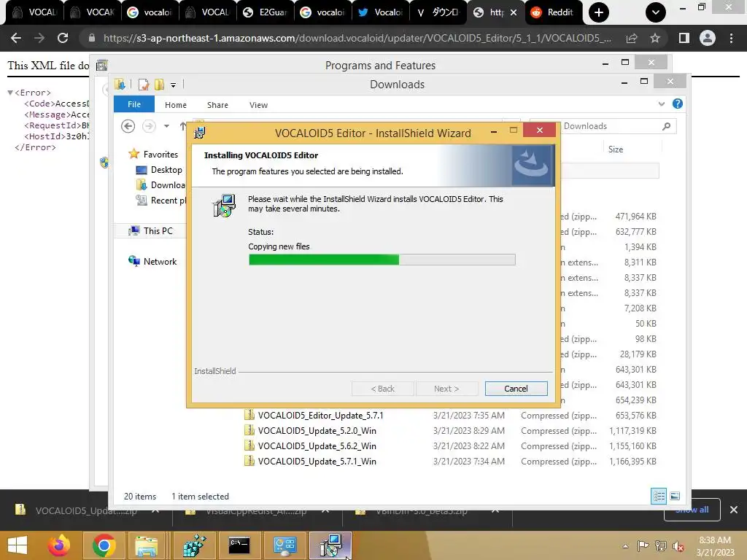Open Chrome from the taskbar
This screenshot has height=560, width=747.
[104, 545]
